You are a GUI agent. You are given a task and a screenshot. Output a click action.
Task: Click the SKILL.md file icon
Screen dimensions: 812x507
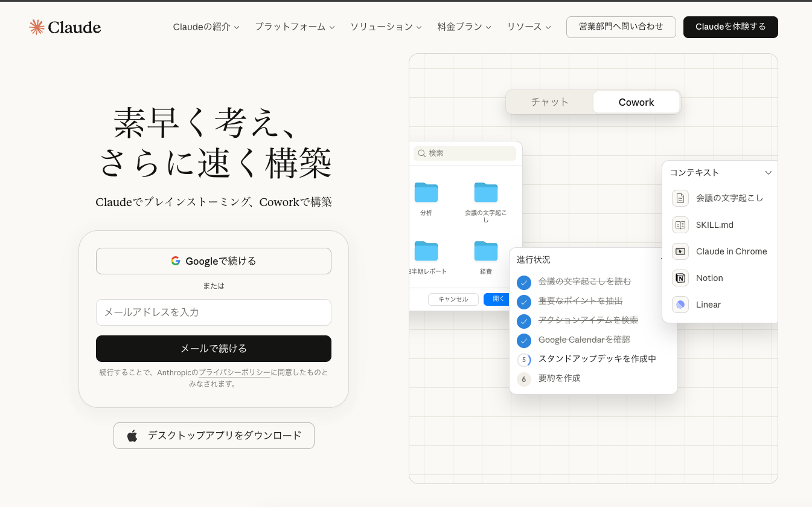coord(680,225)
